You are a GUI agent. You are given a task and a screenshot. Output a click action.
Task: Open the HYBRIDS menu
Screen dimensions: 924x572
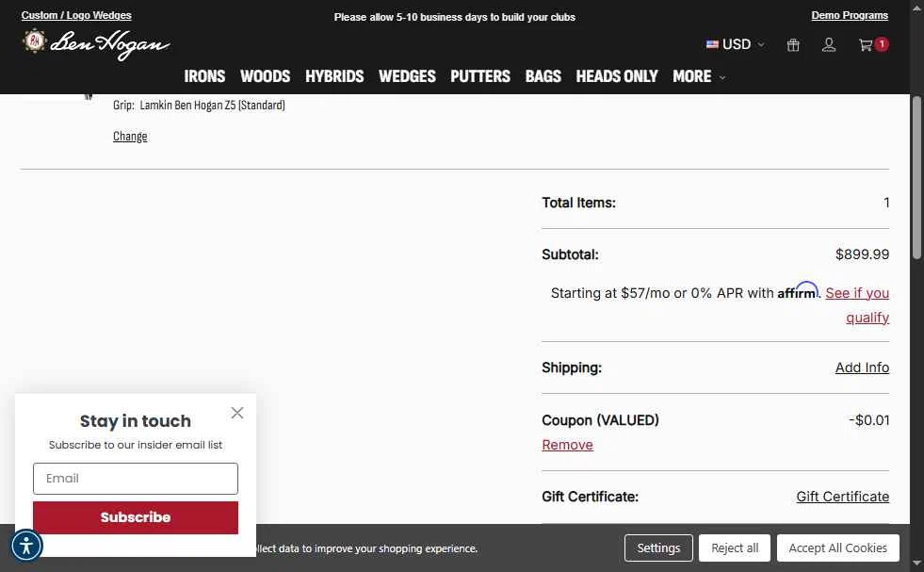(334, 76)
